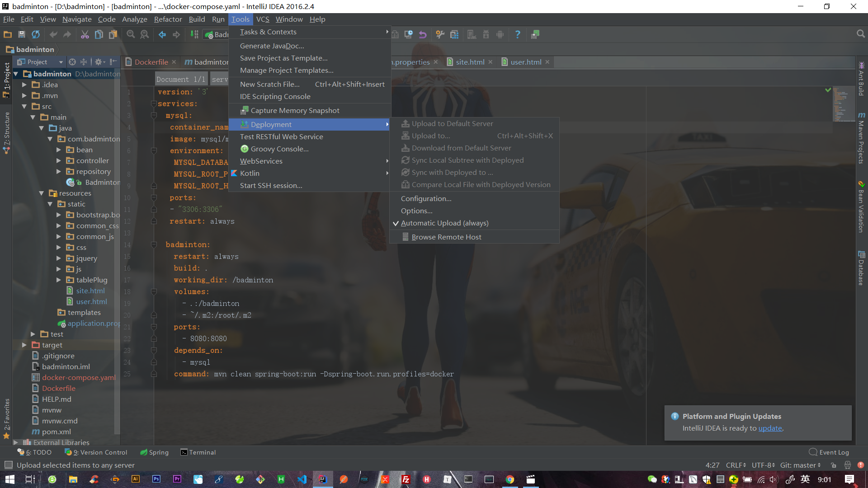
Task: Click the Help question mark toolbar icon
Action: pos(518,34)
